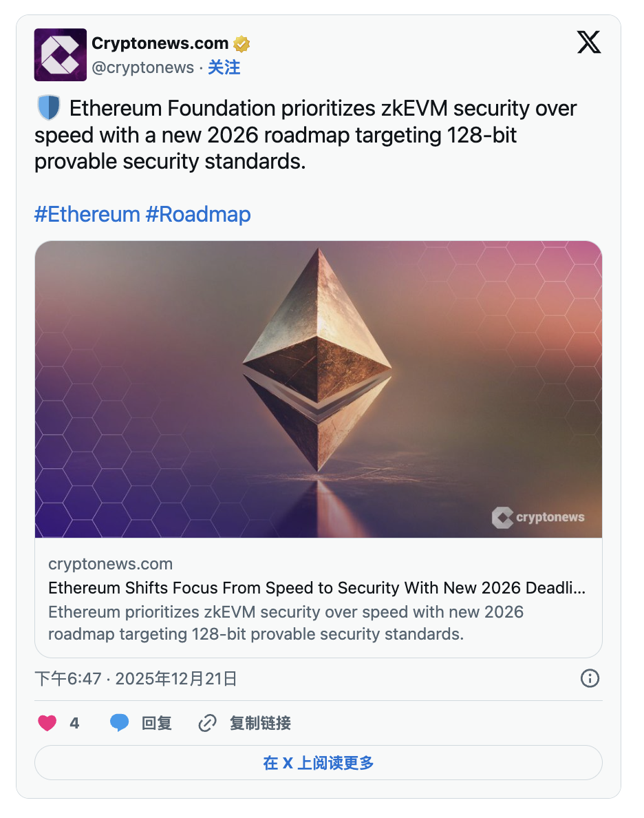
Task: Click the blue reply bubble icon
Action: [120, 723]
